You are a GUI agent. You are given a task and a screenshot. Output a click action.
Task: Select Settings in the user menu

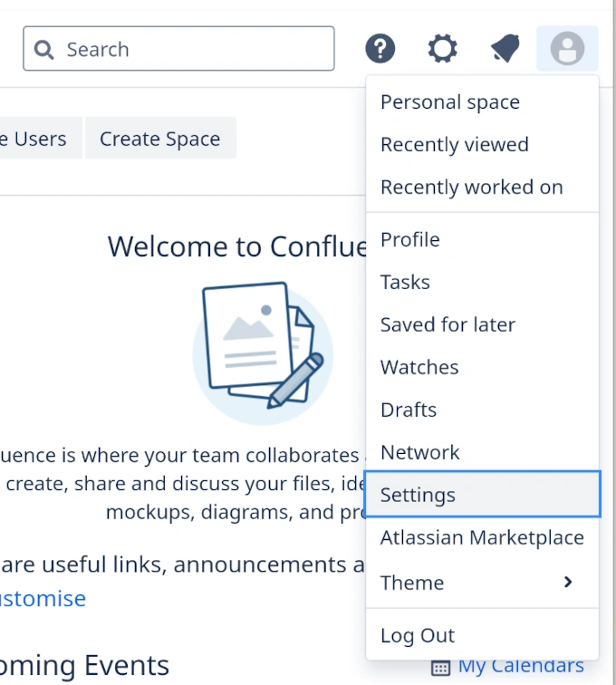pyautogui.click(x=418, y=495)
